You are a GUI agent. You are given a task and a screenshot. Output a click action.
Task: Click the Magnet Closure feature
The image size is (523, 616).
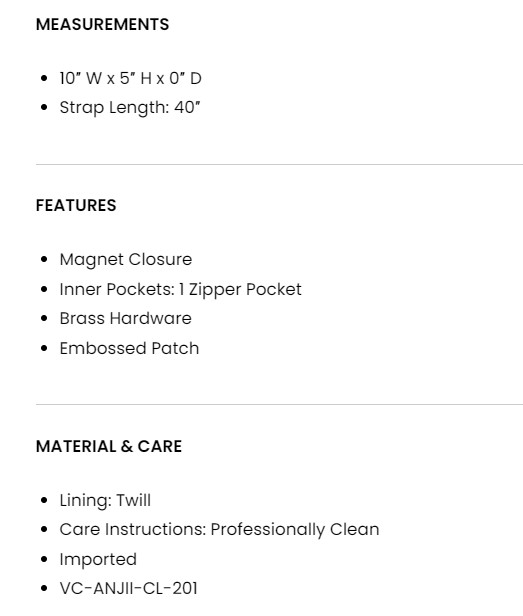[x=126, y=259]
